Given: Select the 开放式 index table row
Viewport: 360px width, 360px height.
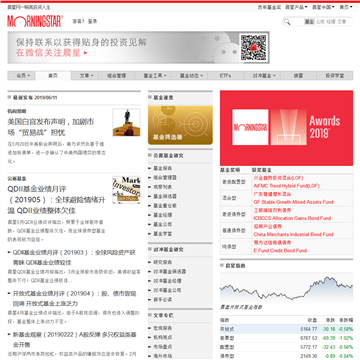Looking at the screenshot, I should point(286,329).
